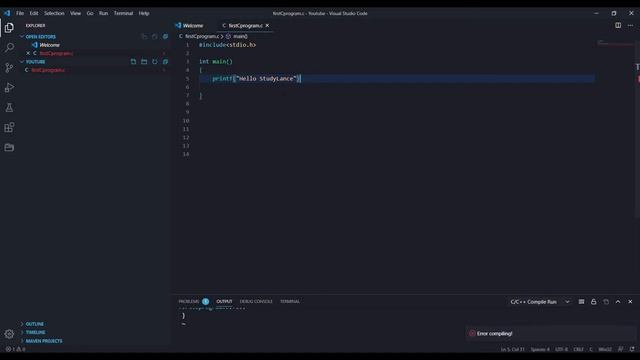Screen dimensions: 640x360
Task: Change language mode via C status item
Action: [591, 349]
